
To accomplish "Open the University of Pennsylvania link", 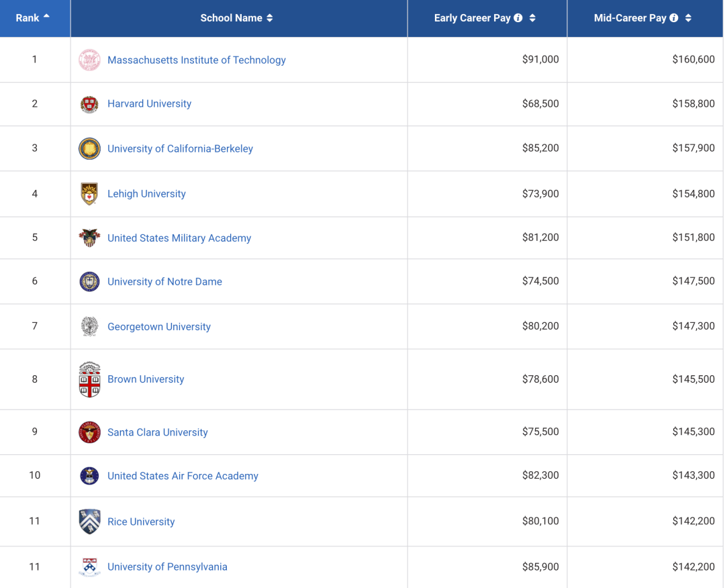I will (167, 567).
